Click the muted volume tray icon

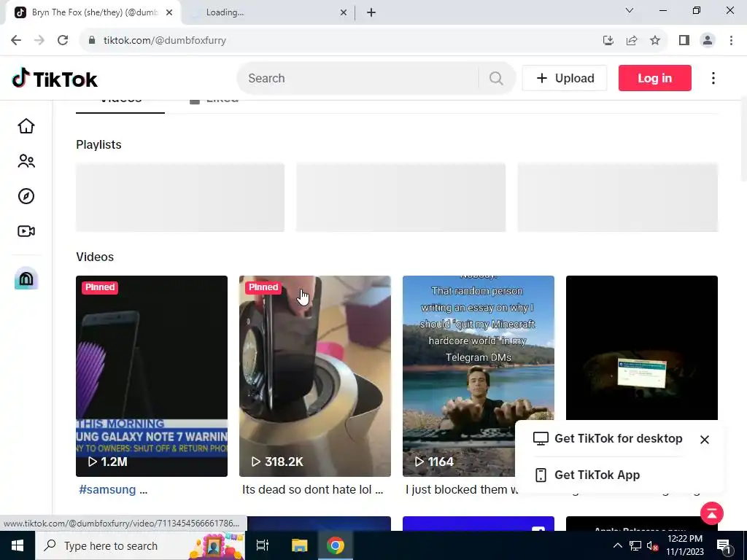click(x=652, y=545)
